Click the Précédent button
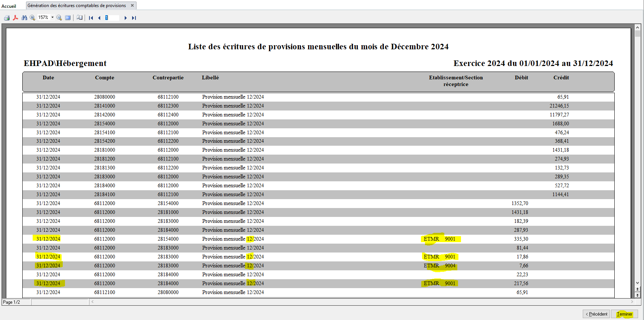The width and height of the screenshot is (644, 320). [596, 314]
